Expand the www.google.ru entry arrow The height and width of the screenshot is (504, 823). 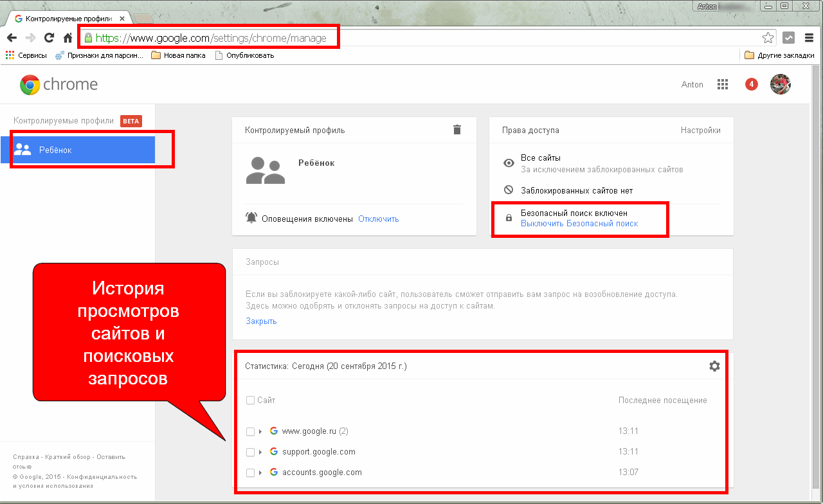(260, 431)
